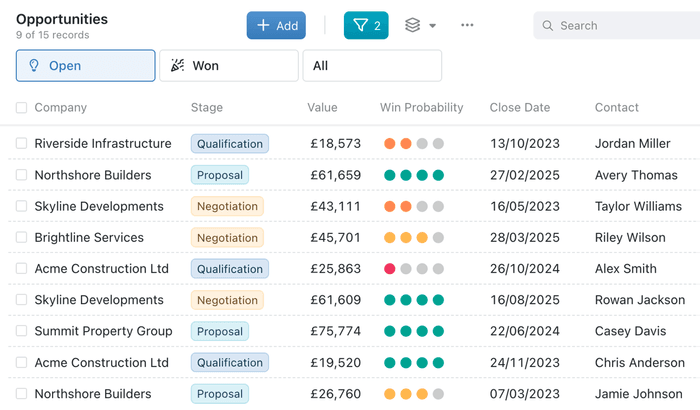This screenshot has width=700, height=410.
Task: Expand the dropdown arrow beside layers icon
Action: pos(433,26)
